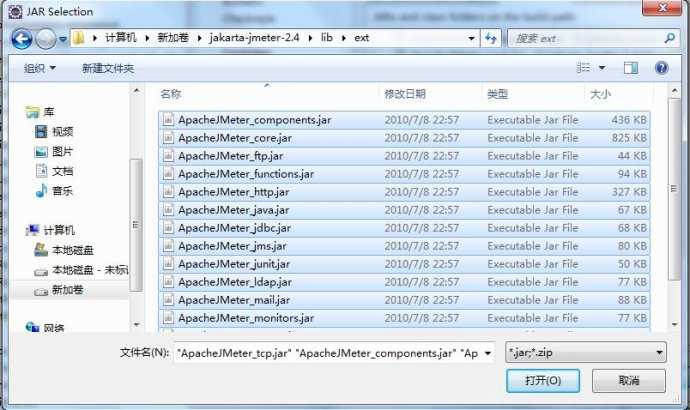This screenshot has width=690, height=410.
Task: Click the ext breadcrumb segment
Action: coord(361,38)
